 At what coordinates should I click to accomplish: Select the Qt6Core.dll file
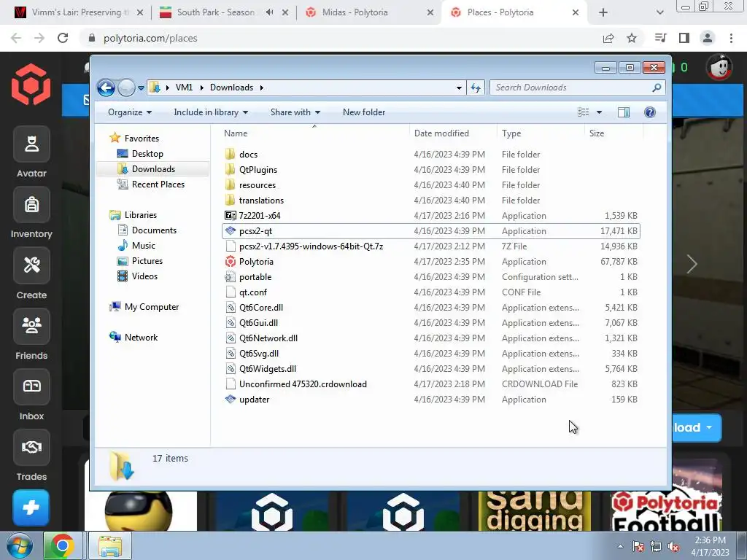pyautogui.click(x=431, y=308)
